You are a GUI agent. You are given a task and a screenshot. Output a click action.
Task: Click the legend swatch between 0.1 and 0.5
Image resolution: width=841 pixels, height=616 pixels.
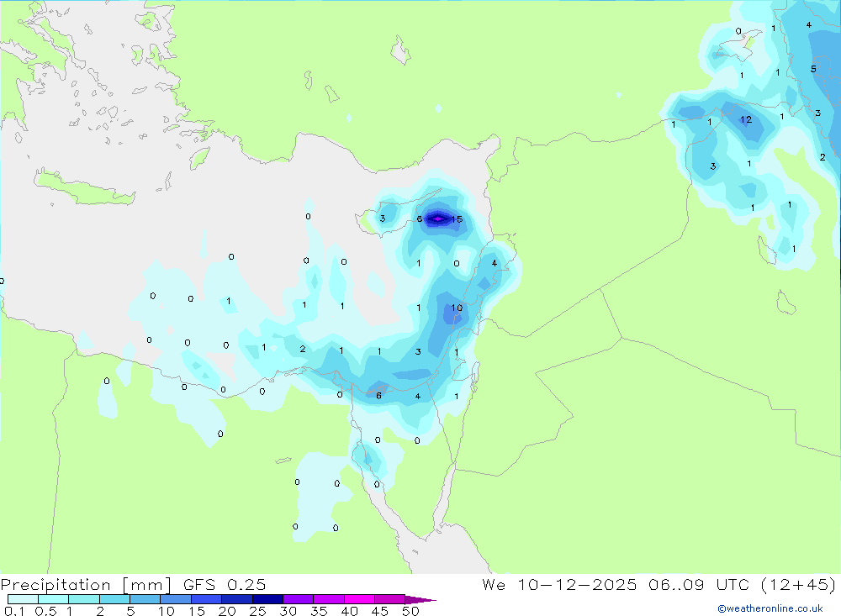(23, 599)
